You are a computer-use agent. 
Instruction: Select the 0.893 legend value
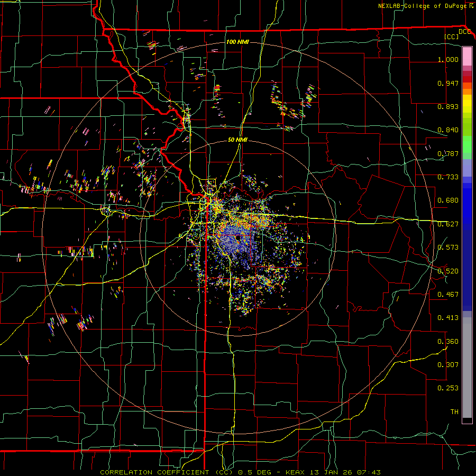[448, 106]
